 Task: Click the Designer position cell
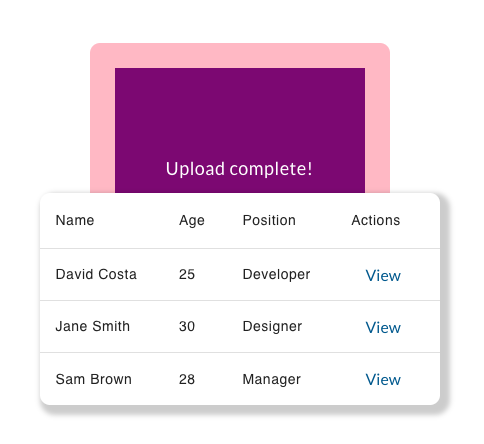tap(272, 327)
